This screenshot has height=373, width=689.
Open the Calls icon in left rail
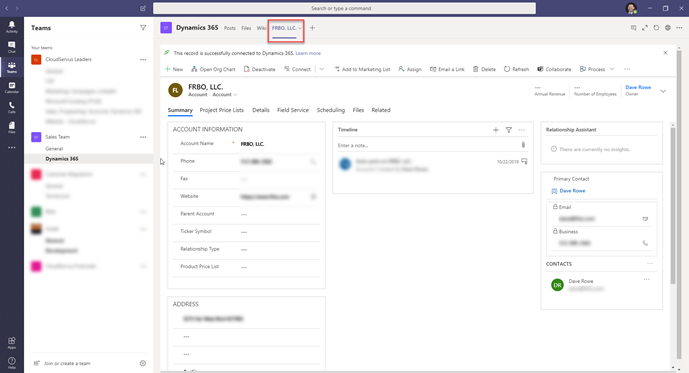pos(11,107)
